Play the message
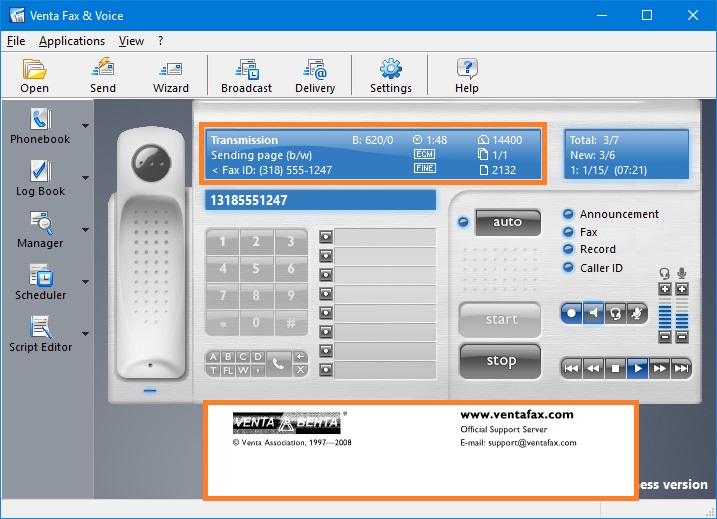The height and width of the screenshot is (519, 717). click(637, 369)
